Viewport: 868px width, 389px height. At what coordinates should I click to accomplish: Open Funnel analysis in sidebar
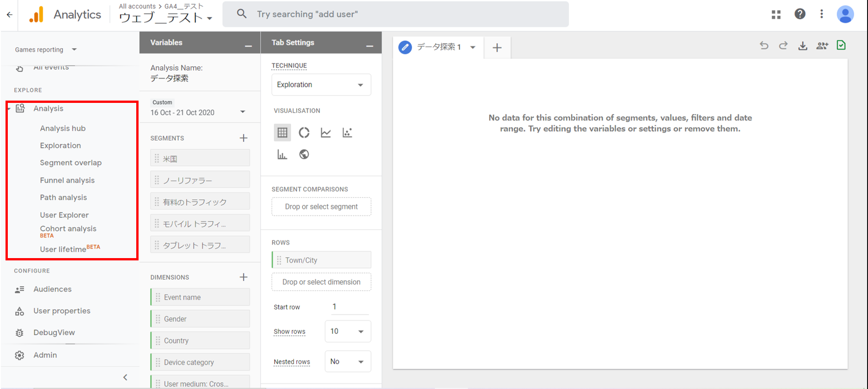point(67,180)
